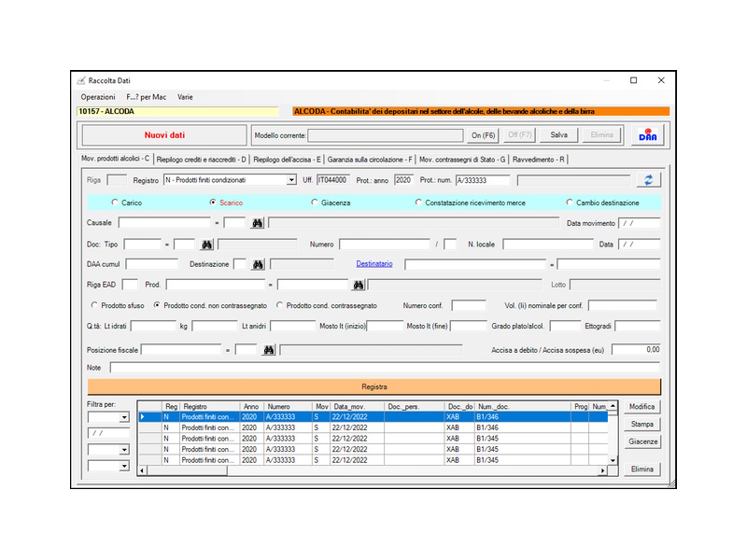Open the Destinatario link
The width and height of the screenshot is (747, 560).
[374, 264]
